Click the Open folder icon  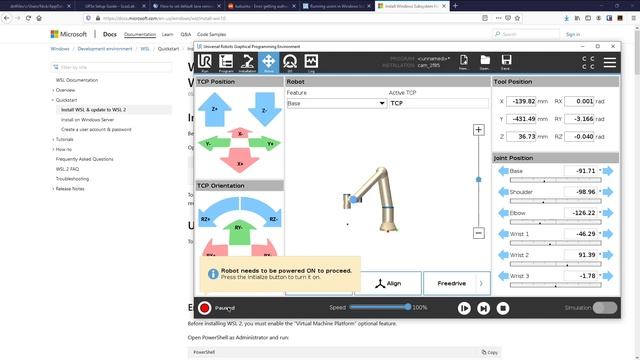485,62
